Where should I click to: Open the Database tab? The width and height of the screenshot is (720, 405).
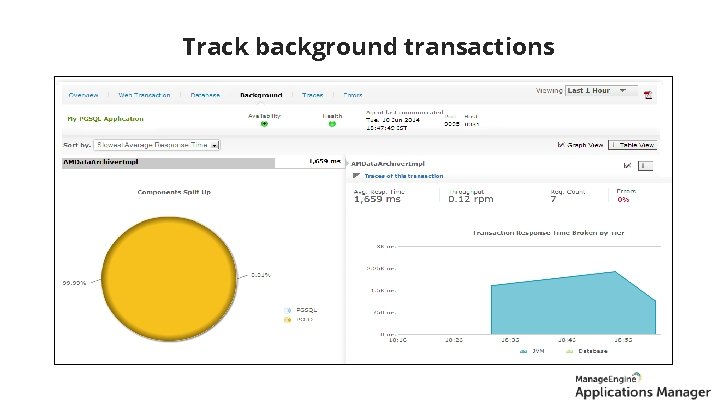pos(205,95)
